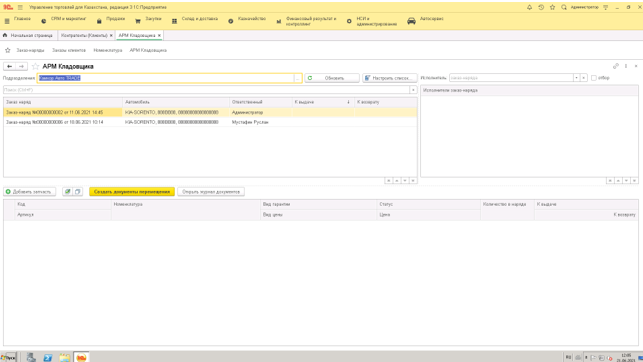Select the order row with Мустафин Руслан
Viewport: 643px width, 362px height.
click(x=210, y=122)
